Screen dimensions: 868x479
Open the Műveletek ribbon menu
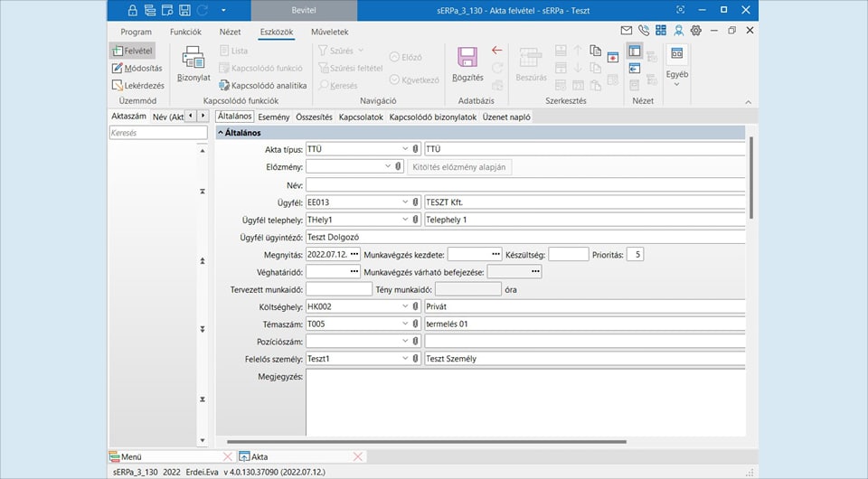pyautogui.click(x=329, y=32)
